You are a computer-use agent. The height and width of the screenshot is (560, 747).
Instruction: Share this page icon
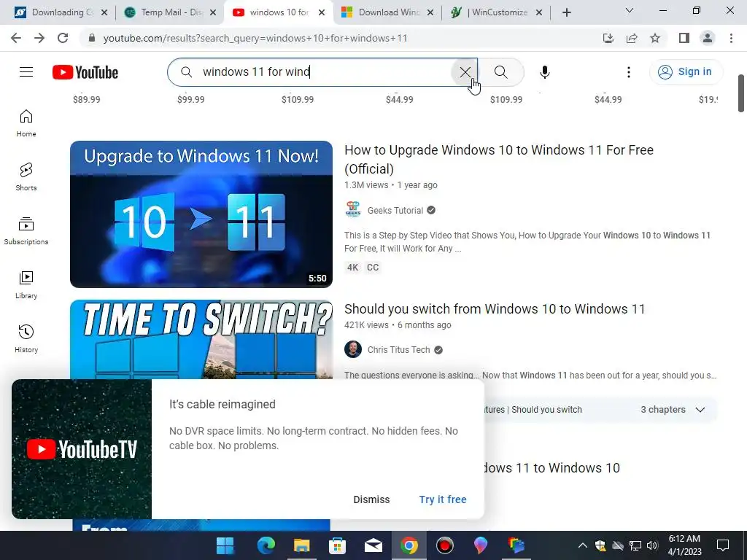[632, 38]
